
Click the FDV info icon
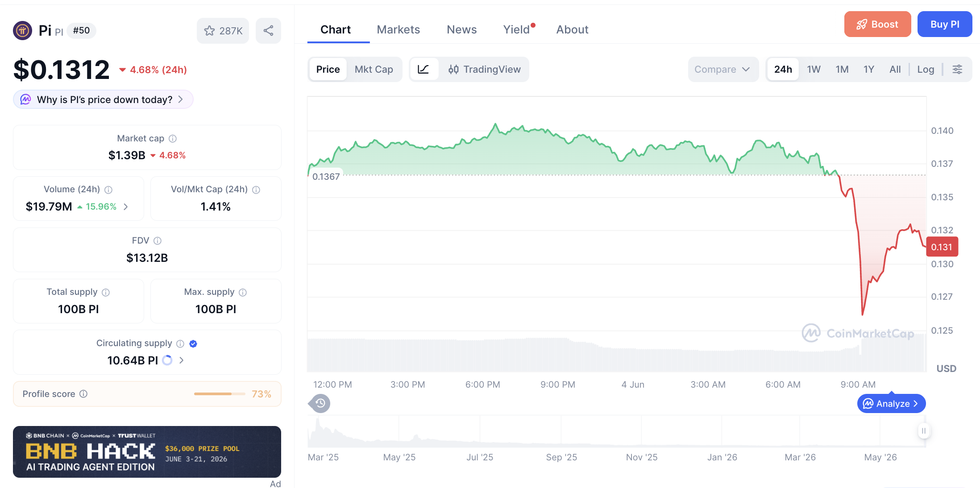tap(158, 241)
